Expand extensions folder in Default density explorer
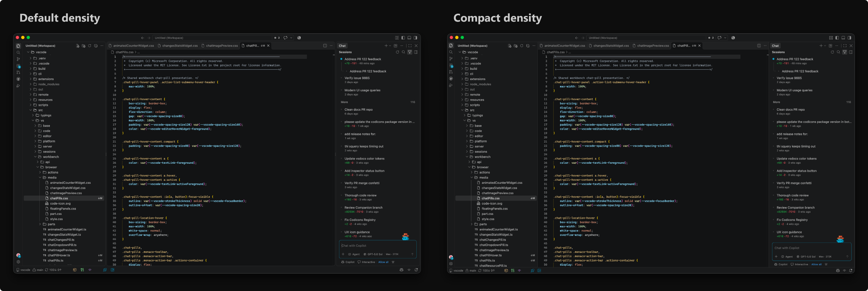The height and width of the screenshot is (291, 868). click(31, 79)
